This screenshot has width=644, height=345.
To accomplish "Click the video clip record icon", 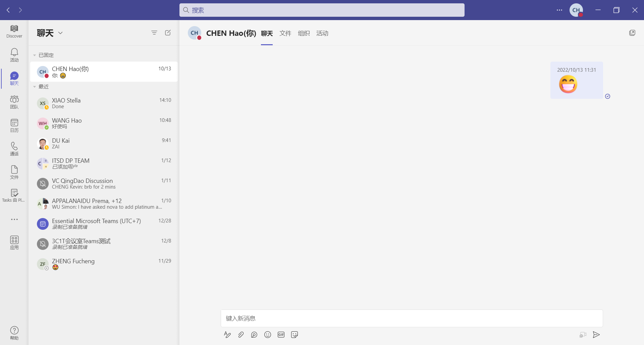I will 583,335.
